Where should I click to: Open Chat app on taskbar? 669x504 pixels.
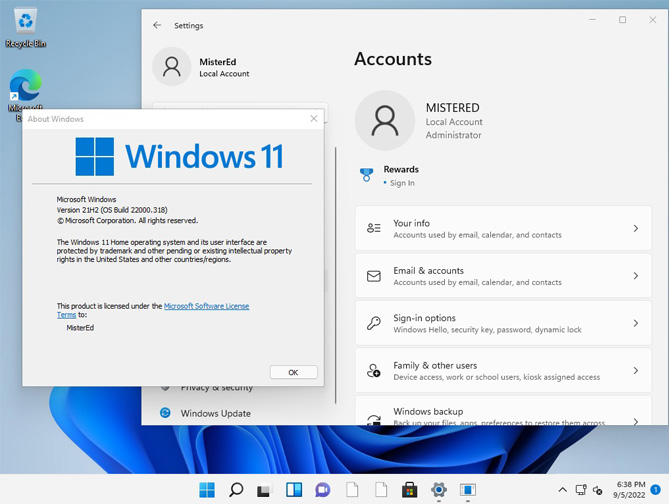[x=323, y=490]
